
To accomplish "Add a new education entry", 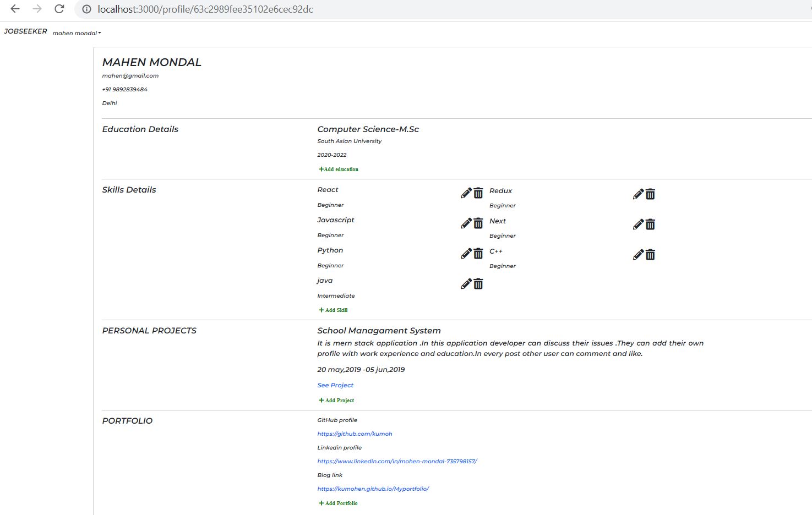I will [338, 169].
